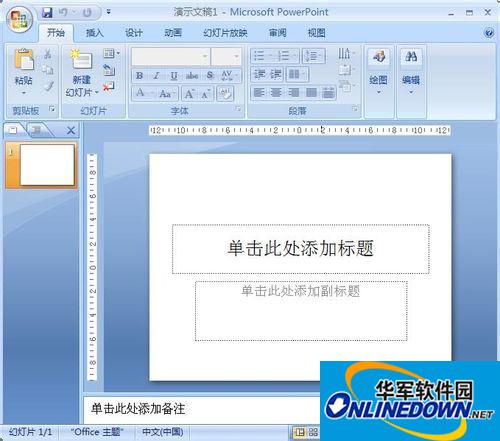Delete the slide with red X icon
The height and width of the screenshot is (441, 500).
109,86
